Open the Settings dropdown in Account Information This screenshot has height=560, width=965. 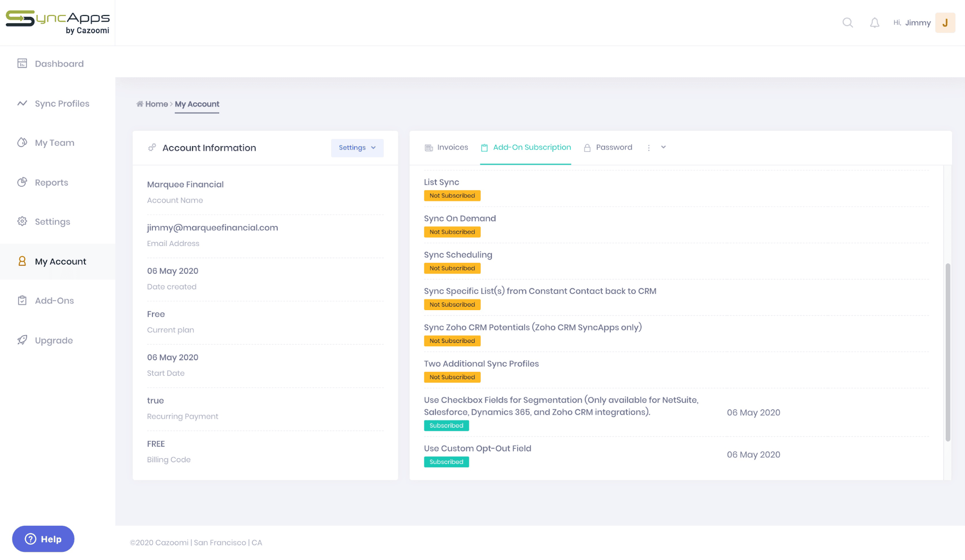coord(357,148)
